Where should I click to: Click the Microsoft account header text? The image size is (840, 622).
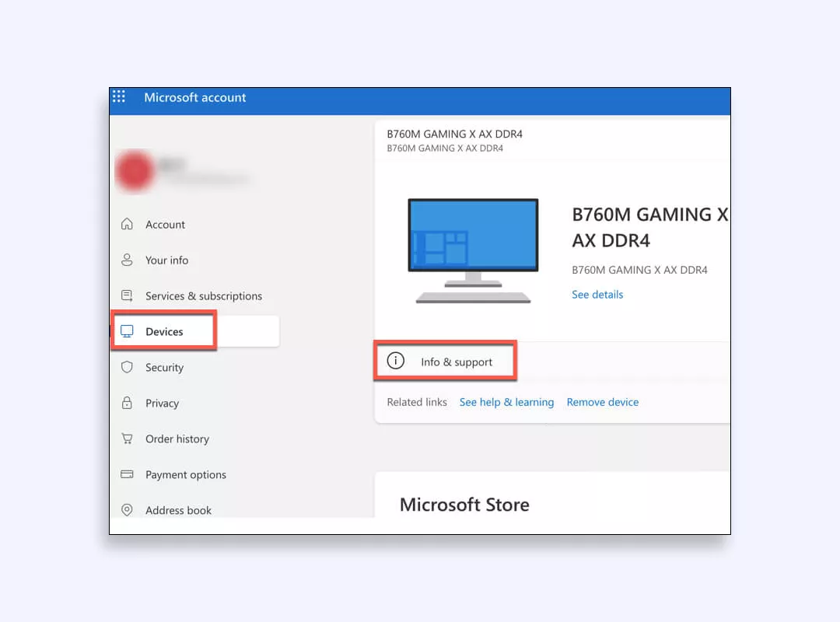[194, 97]
